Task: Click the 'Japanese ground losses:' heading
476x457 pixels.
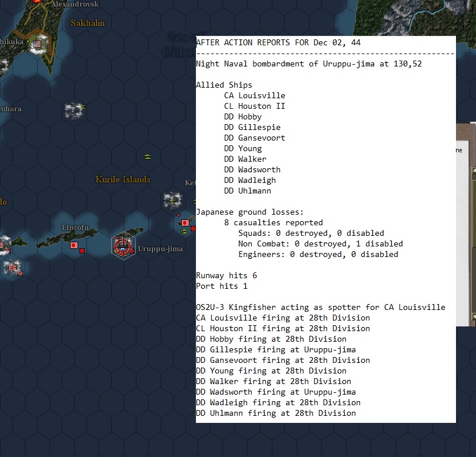Action: [250, 212]
